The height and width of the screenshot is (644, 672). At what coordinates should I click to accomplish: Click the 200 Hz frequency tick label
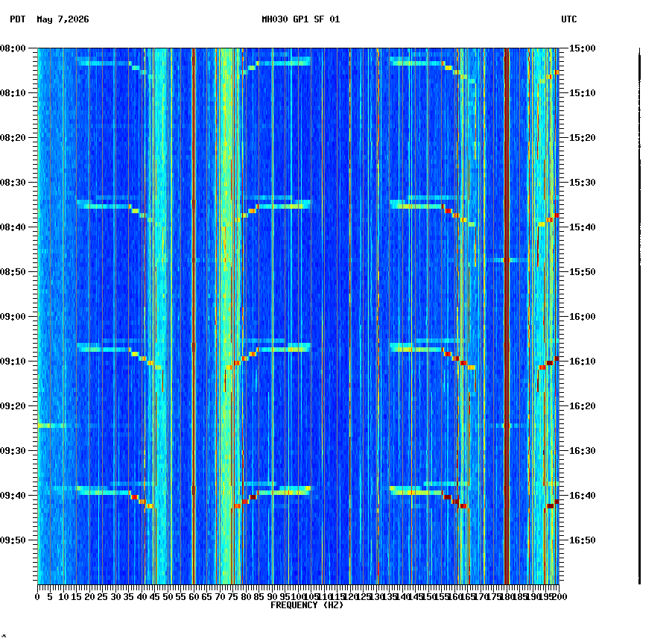(x=560, y=597)
